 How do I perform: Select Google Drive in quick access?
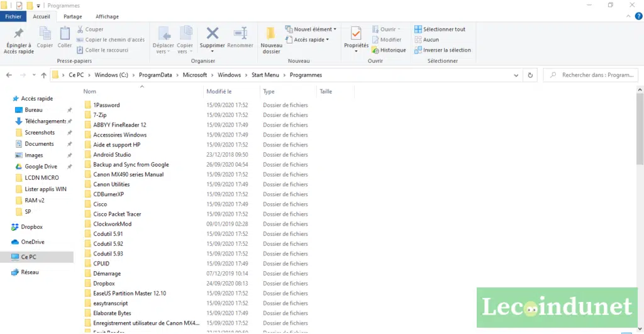[x=41, y=167]
